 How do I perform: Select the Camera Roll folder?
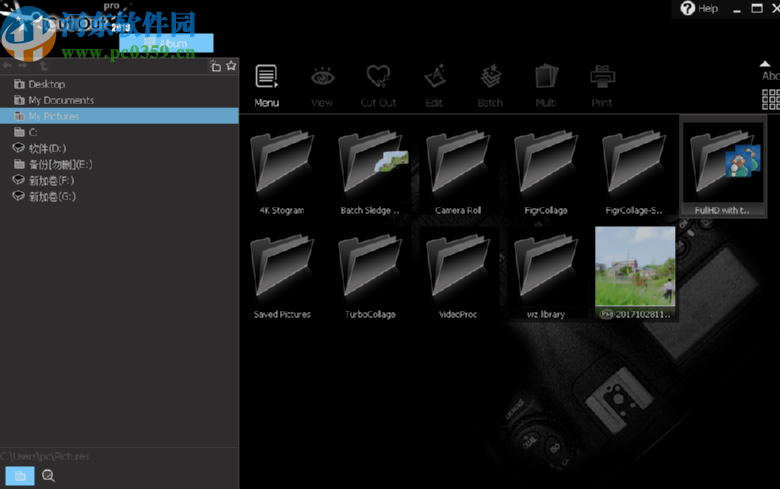pos(458,172)
